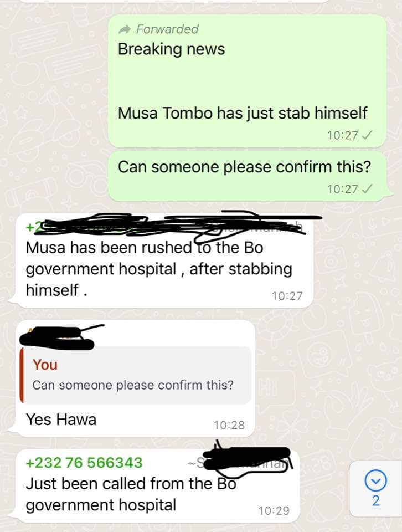The width and height of the screenshot is (402, 532).
Task: Tap the "Musa has been rushed" message bubble
Action: (164, 261)
